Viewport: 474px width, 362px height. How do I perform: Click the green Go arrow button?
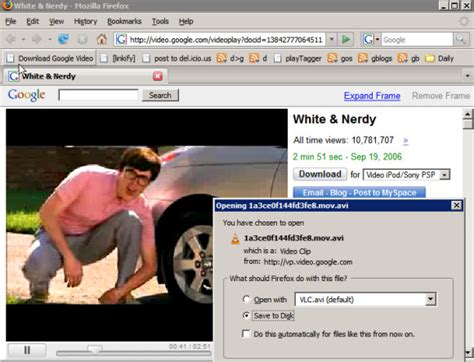click(346, 40)
